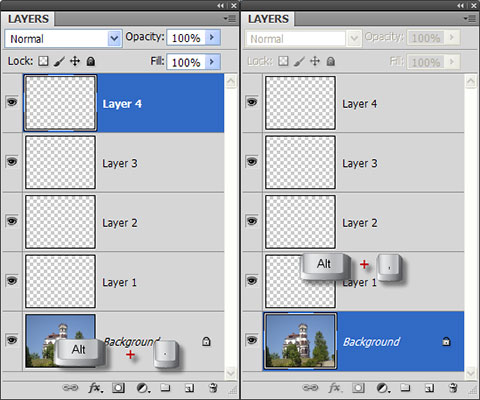
Task: Hide Layer 4 in right panel
Action: pyautogui.click(x=252, y=102)
